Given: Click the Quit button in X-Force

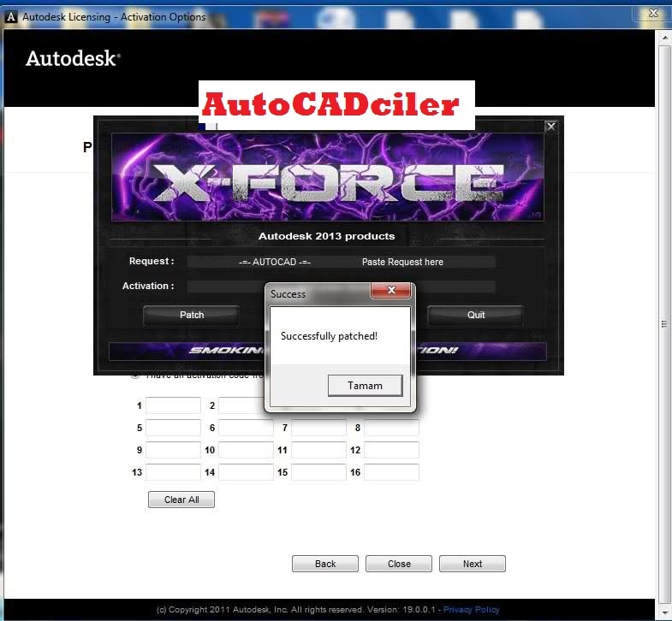Looking at the screenshot, I should [x=476, y=315].
